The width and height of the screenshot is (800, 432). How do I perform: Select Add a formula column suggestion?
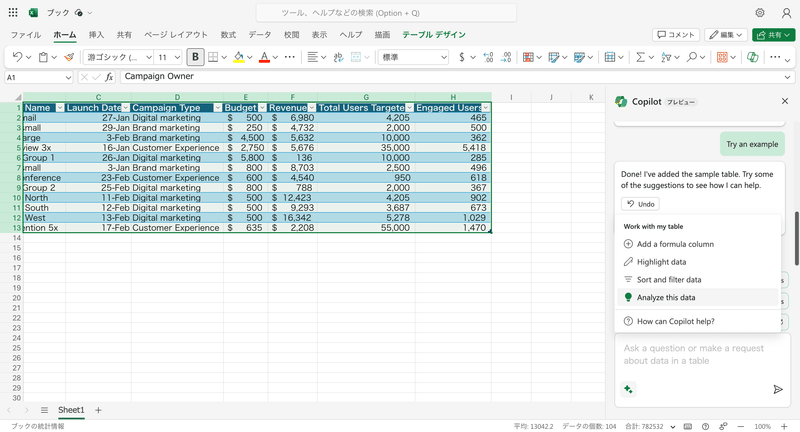click(x=697, y=244)
